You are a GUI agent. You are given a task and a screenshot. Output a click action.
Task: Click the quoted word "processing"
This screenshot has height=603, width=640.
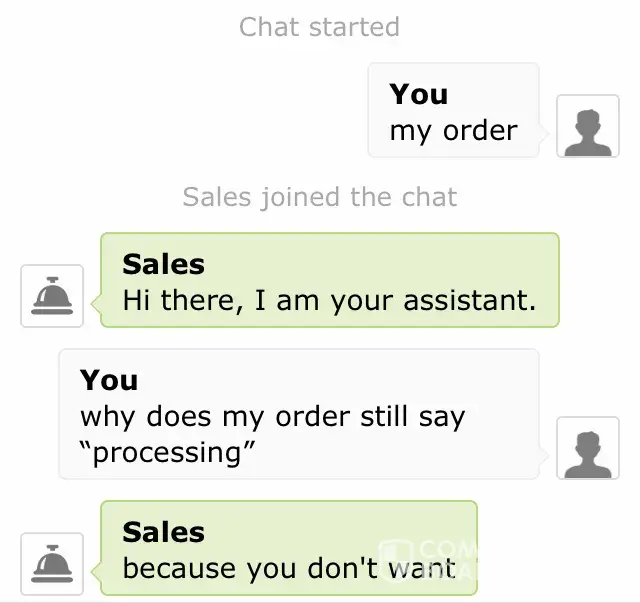[x=168, y=453]
